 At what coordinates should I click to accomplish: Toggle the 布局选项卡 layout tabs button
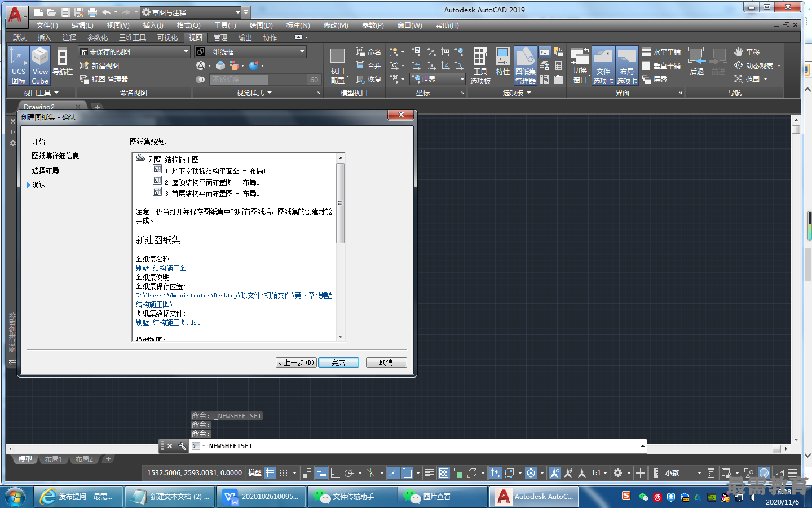click(x=626, y=65)
